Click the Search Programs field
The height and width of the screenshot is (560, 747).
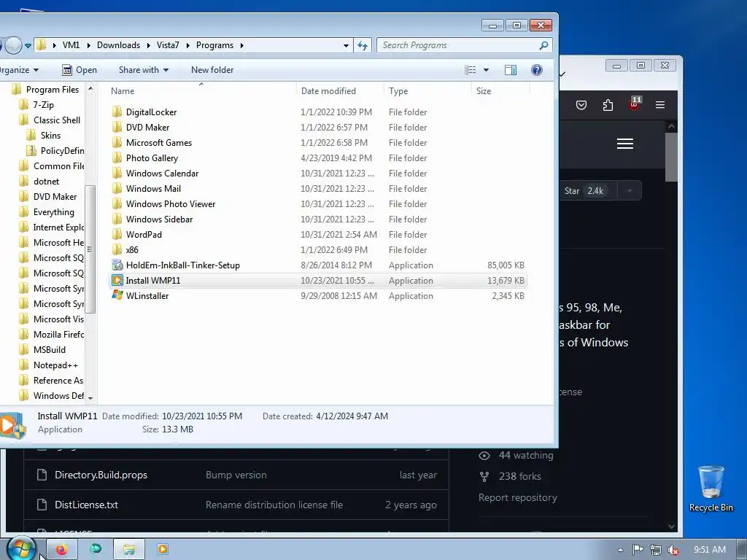[465, 45]
